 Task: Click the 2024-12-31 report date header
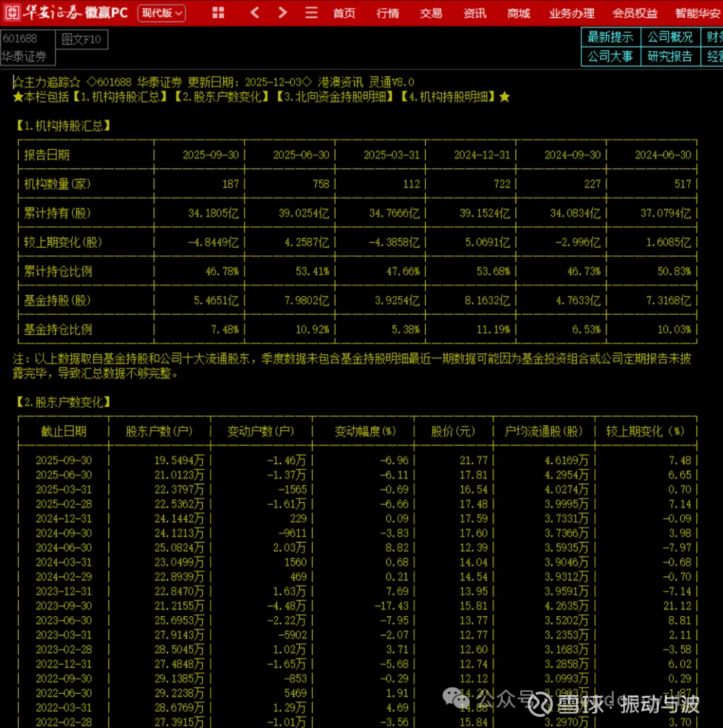[x=482, y=155]
